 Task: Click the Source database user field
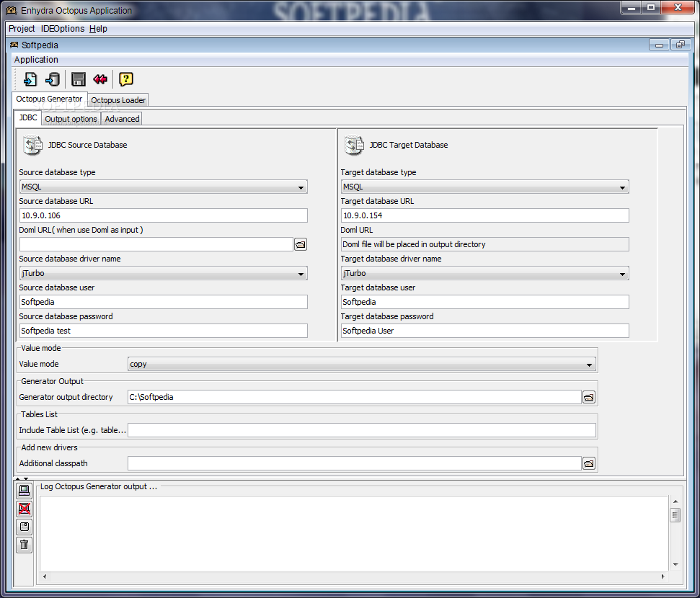[x=164, y=302]
